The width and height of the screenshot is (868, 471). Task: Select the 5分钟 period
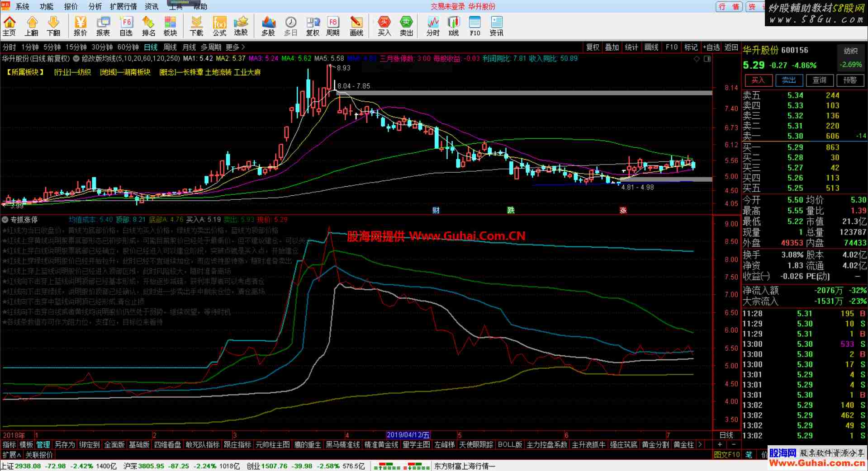click(x=52, y=47)
